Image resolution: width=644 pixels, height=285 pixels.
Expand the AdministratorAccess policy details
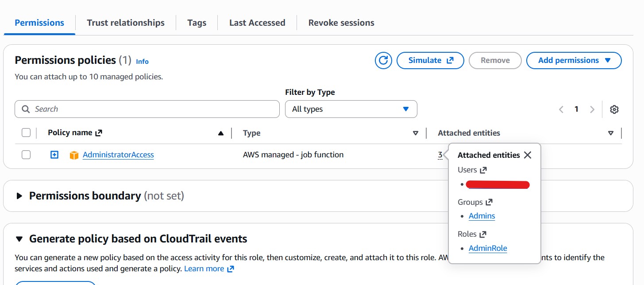tap(54, 155)
